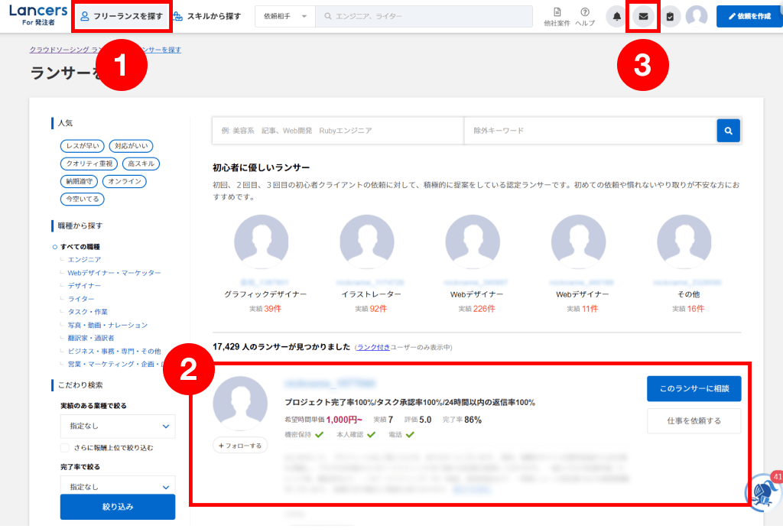Viewport: 783px width, 532px height.
Task: Open the messages envelope icon
Action: pyautogui.click(x=643, y=17)
